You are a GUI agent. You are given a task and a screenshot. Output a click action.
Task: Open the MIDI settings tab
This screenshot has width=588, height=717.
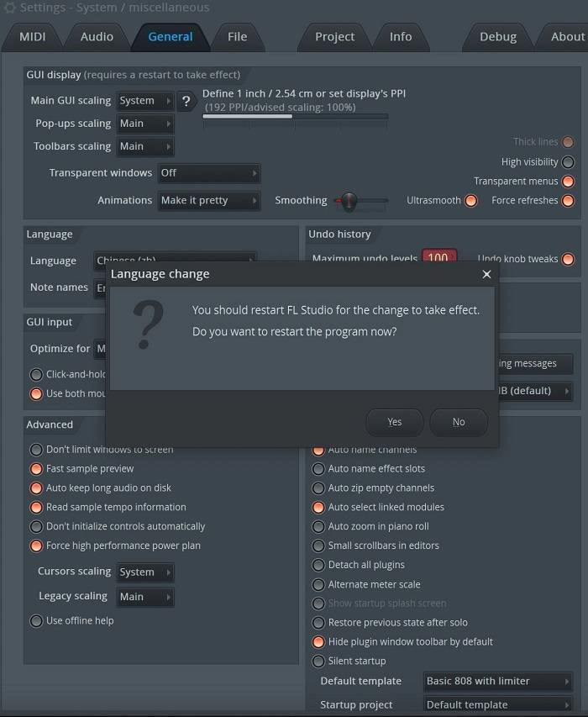coord(34,36)
